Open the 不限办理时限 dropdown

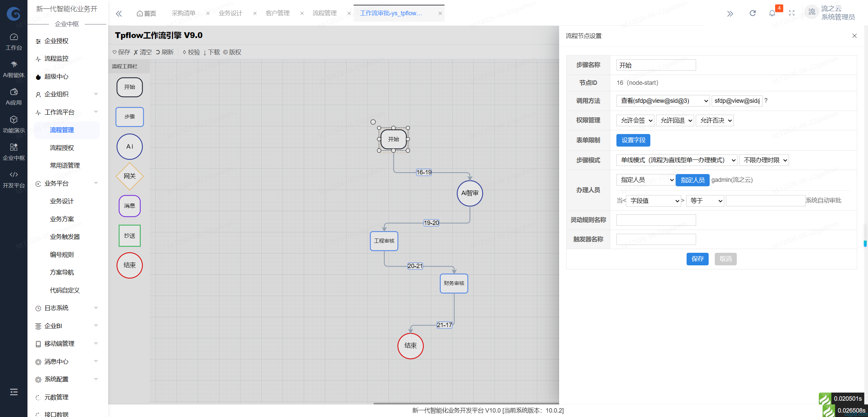[764, 160]
